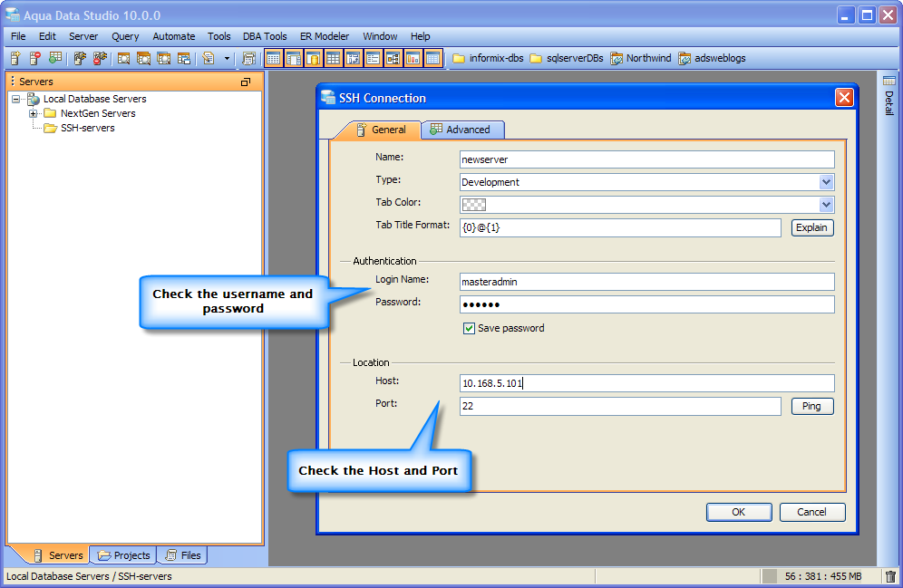Click the Tab Color checkered swatch
The image size is (903, 588).
pos(474,205)
